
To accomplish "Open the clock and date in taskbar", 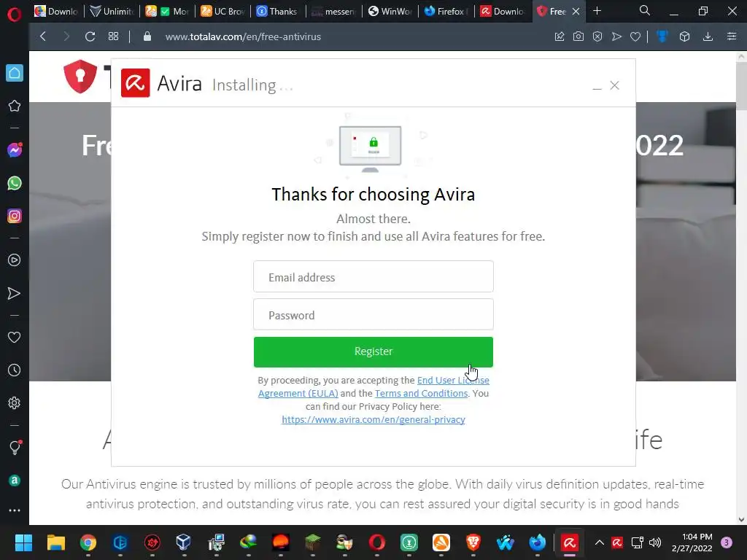I will pyautogui.click(x=692, y=542).
